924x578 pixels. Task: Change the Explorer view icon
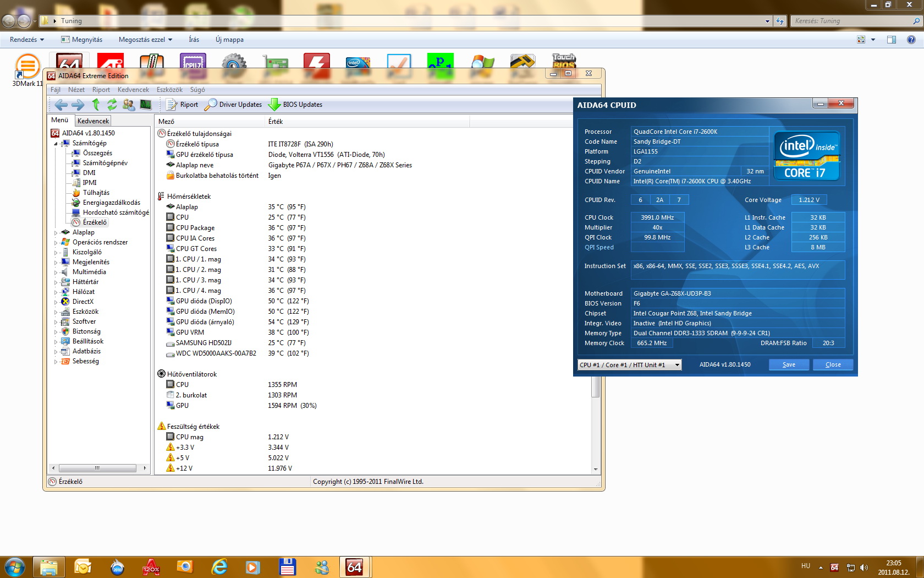click(861, 40)
